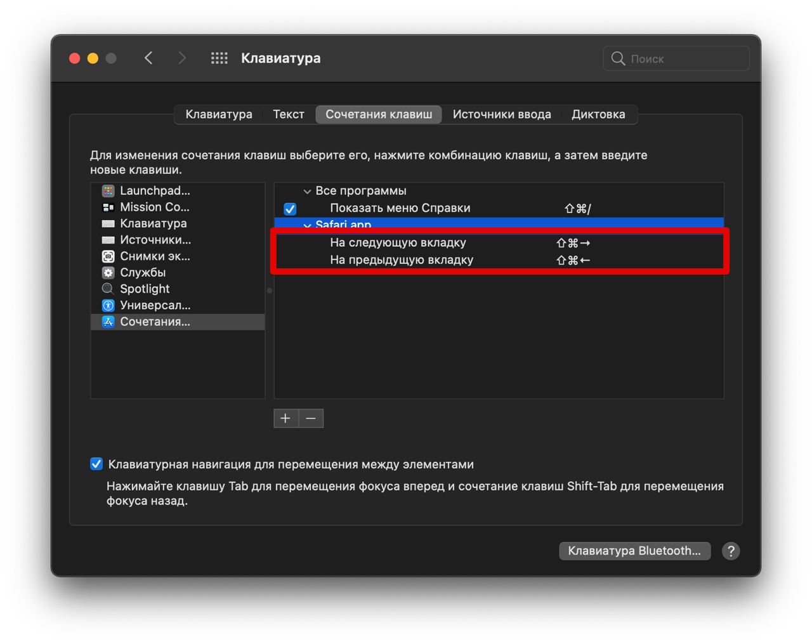Switch to the Клавиатура tab

219,114
